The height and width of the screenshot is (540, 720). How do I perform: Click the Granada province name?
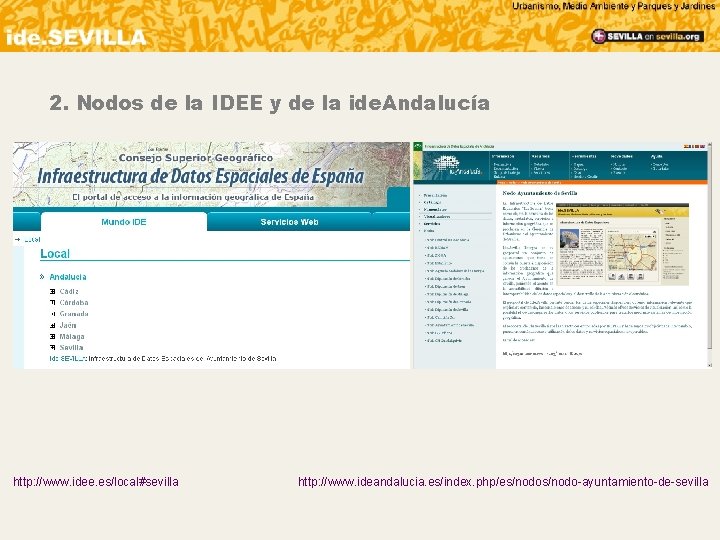tap(74, 314)
